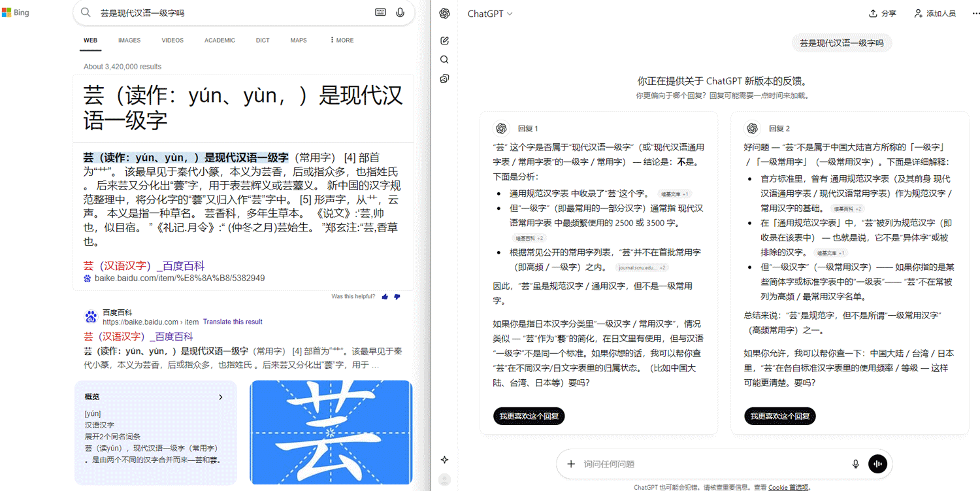Click the ChatGPT voice mode button

877,464
